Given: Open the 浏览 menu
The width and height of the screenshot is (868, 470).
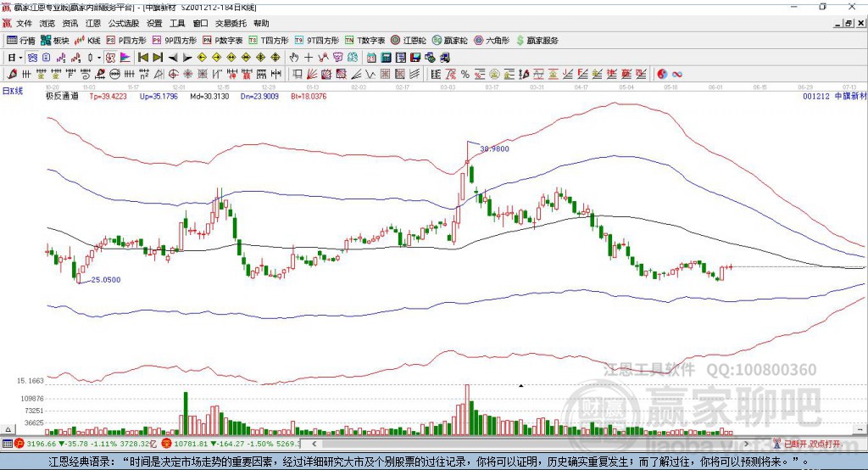Looking at the screenshot, I should click(47, 23).
